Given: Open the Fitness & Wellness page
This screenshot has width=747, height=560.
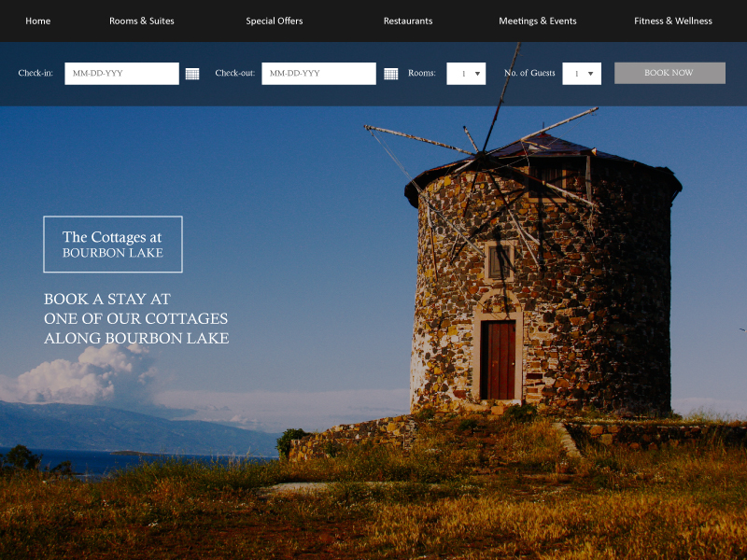Looking at the screenshot, I should pos(673,21).
